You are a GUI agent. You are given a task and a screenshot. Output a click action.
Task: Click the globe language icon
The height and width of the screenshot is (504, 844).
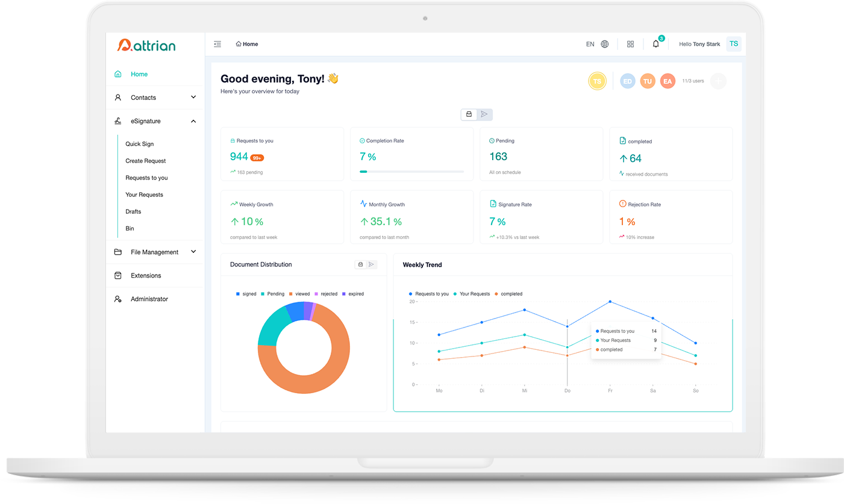tap(605, 44)
